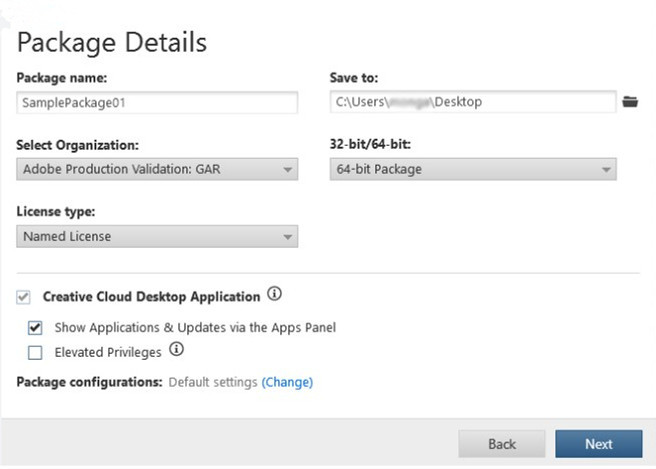
Task: Uncheck Show Applications & Updates via Apps Panel
Action: [35, 327]
